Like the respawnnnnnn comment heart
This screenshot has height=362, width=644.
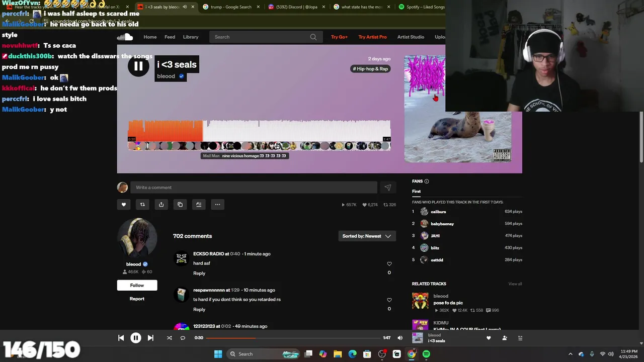389,300
